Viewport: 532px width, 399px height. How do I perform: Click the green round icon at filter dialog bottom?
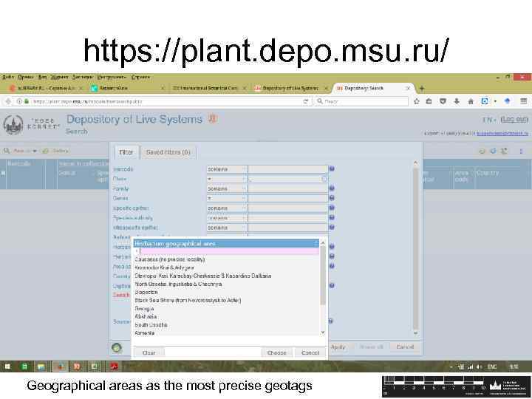pos(117,347)
